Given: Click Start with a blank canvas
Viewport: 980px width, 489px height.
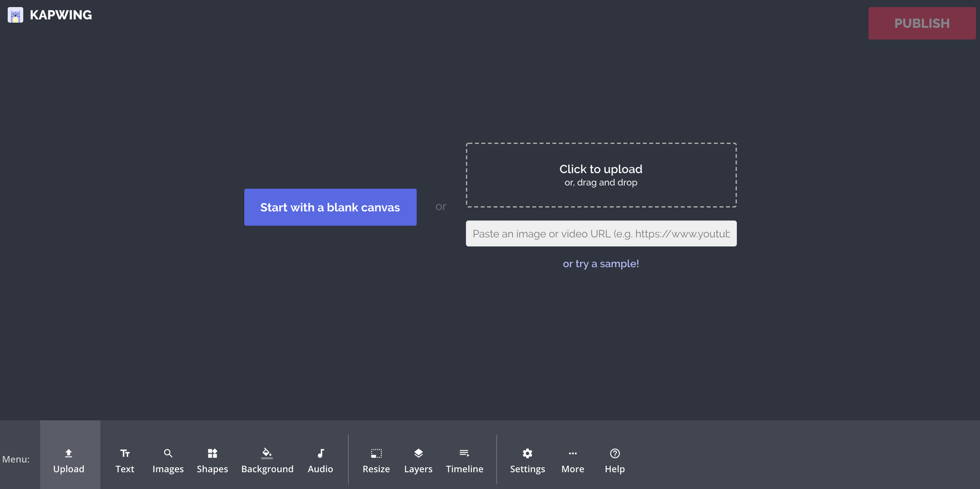Looking at the screenshot, I should [x=330, y=207].
